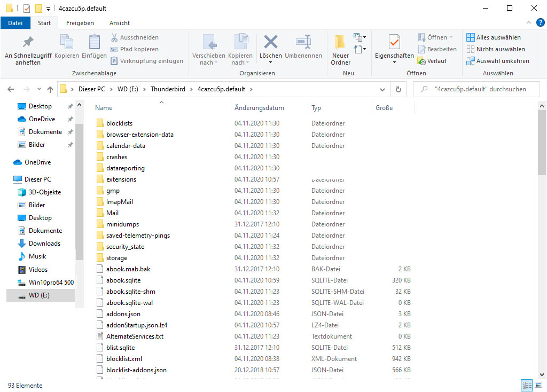Open the ribbon help question mark icon
The image size is (547, 392).
point(540,22)
